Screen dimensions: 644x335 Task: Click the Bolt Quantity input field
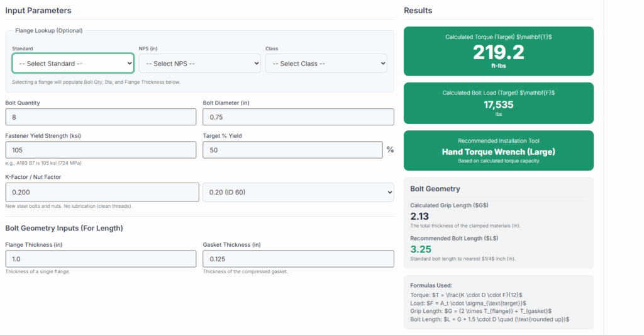[x=101, y=117]
